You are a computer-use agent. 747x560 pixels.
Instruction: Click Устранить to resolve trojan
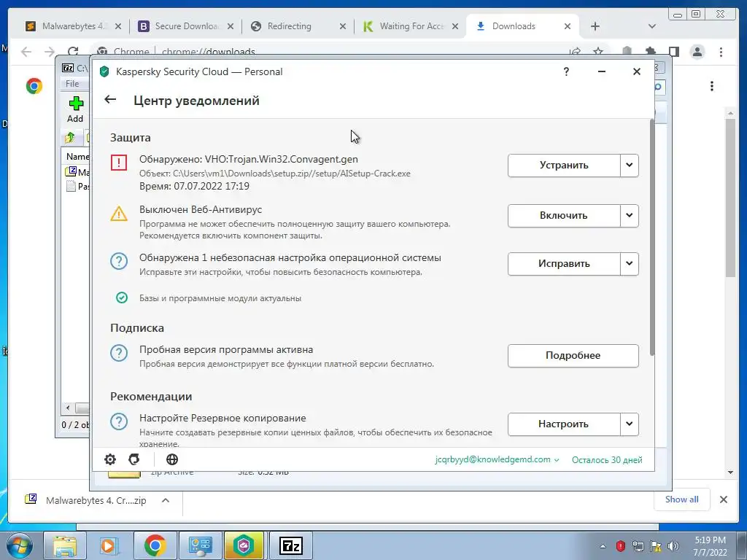(564, 166)
